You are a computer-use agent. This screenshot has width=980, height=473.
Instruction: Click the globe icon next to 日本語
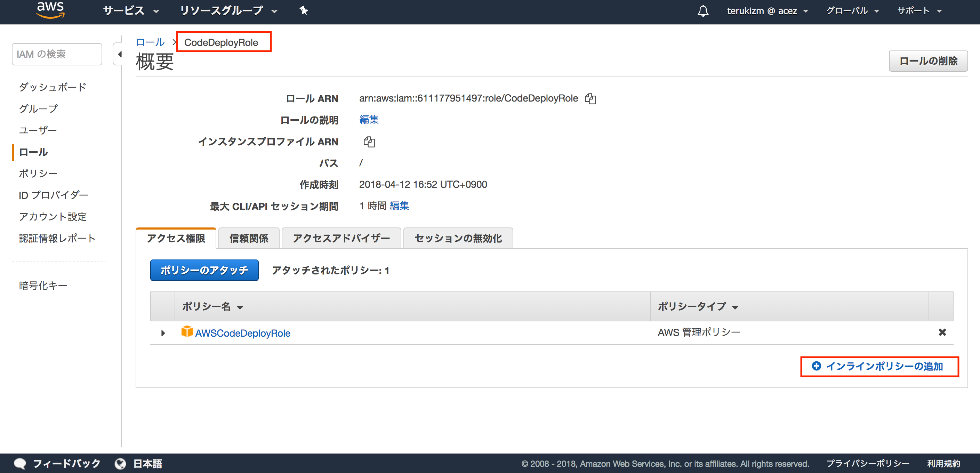coord(120,464)
